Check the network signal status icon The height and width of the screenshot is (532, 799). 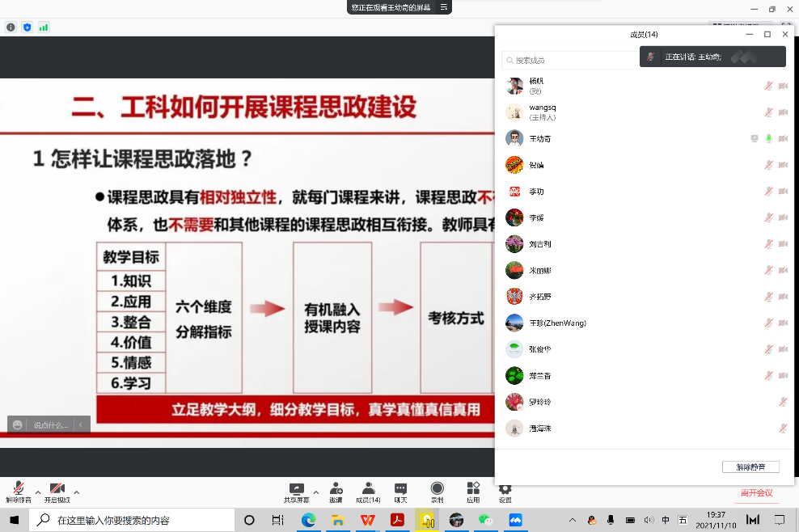point(44,27)
